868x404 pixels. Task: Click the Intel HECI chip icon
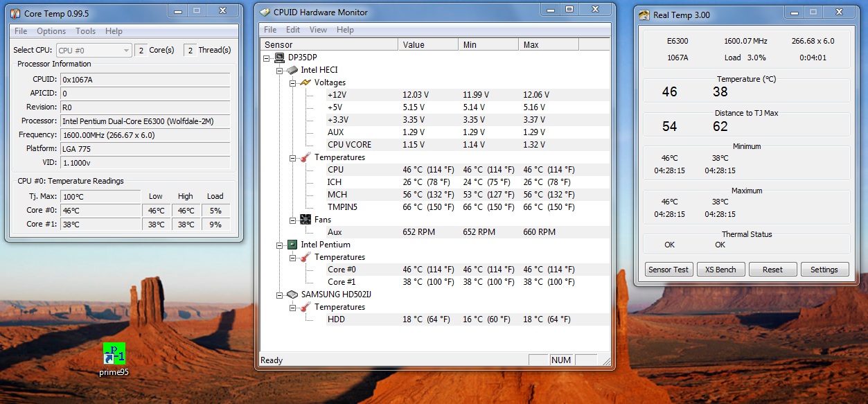point(292,70)
